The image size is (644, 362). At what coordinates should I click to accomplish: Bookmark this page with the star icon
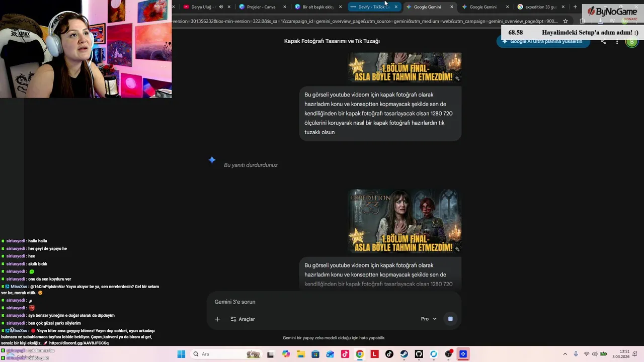click(566, 21)
